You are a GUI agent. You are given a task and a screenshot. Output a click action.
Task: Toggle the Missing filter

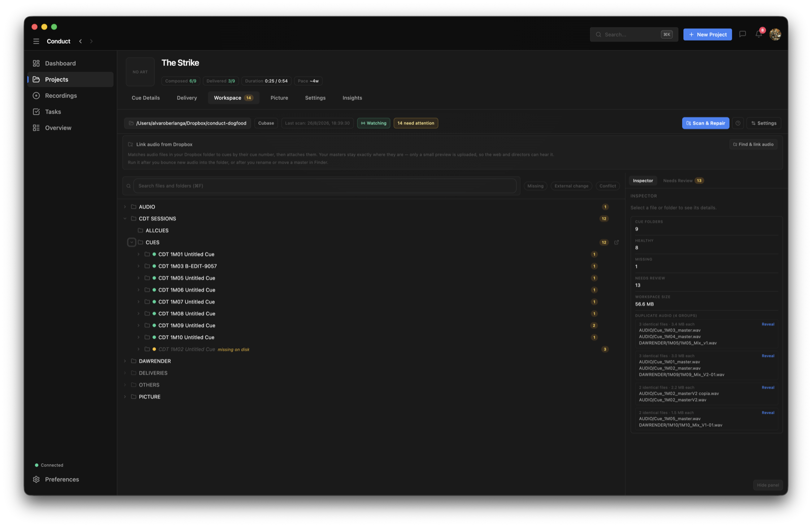[x=535, y=186]
